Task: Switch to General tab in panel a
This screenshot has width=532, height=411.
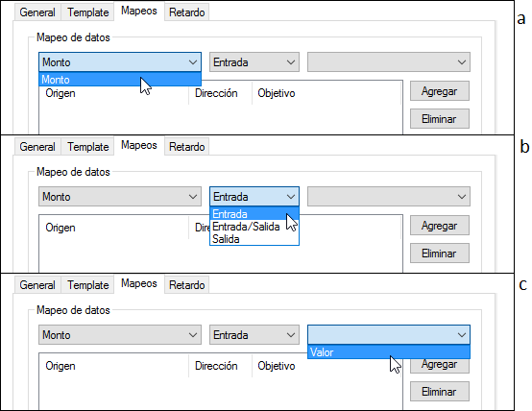Action: [x=37, y=12]
